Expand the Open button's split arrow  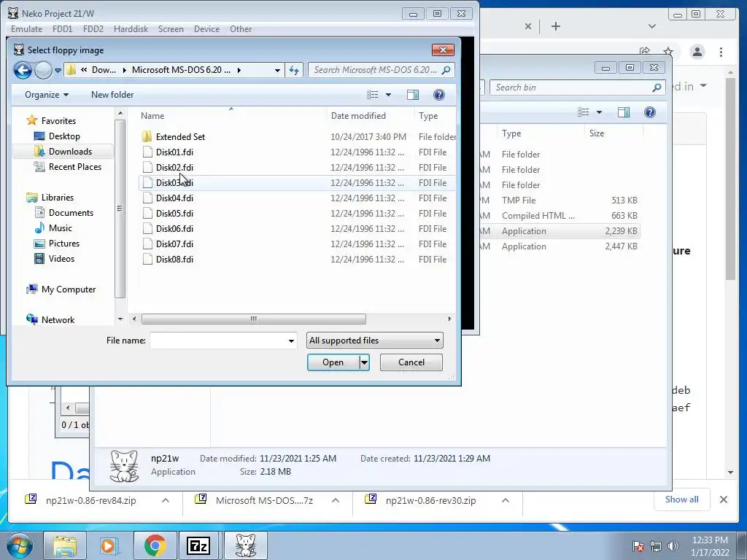364,362
